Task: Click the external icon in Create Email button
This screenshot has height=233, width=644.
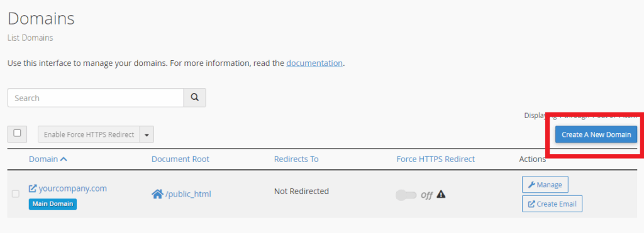Action: [x=531, y=204]
